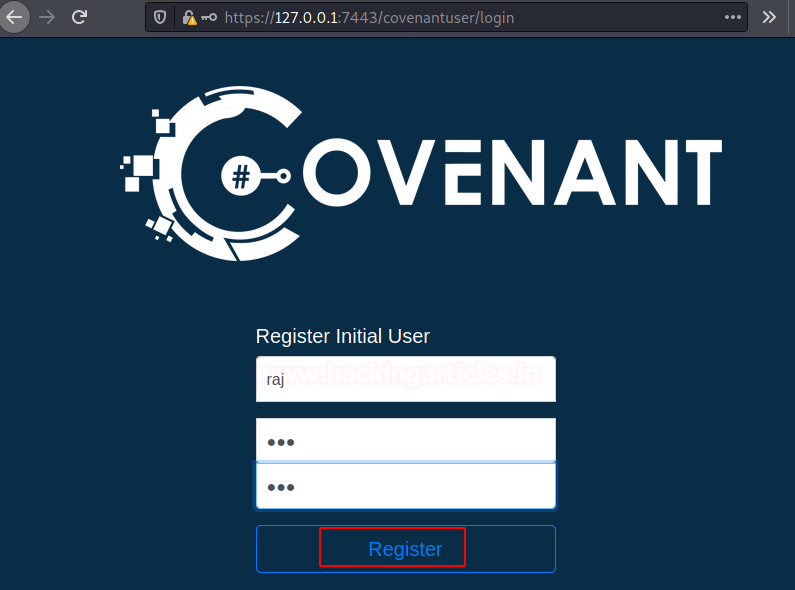Click the padlock warning security icon

pyautogui.click(x=189, y=18)
